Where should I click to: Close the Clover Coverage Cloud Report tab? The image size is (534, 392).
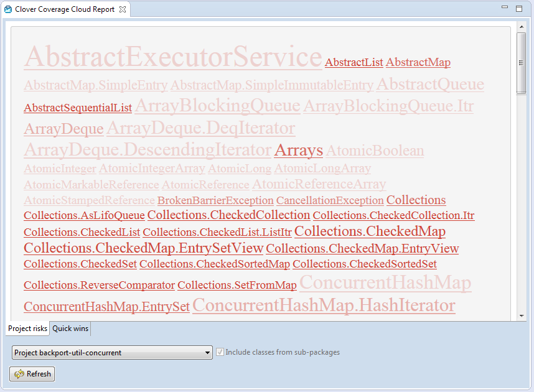[123, 9]
